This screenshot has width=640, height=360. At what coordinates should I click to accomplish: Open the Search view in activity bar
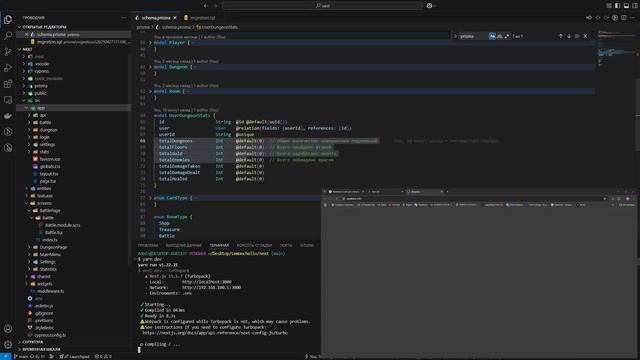(8, 36)
